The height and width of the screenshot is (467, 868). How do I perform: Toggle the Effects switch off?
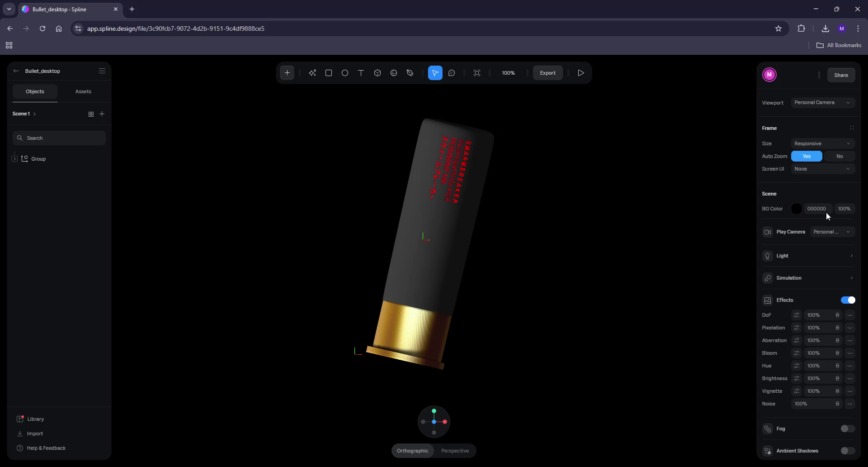[x=848, y=300]
